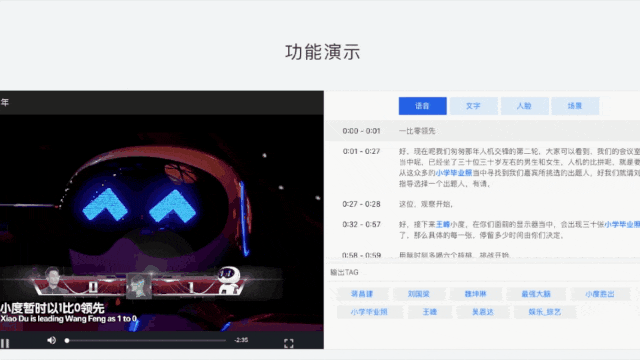Click the 最强大脑 output tag

point(536,294)
